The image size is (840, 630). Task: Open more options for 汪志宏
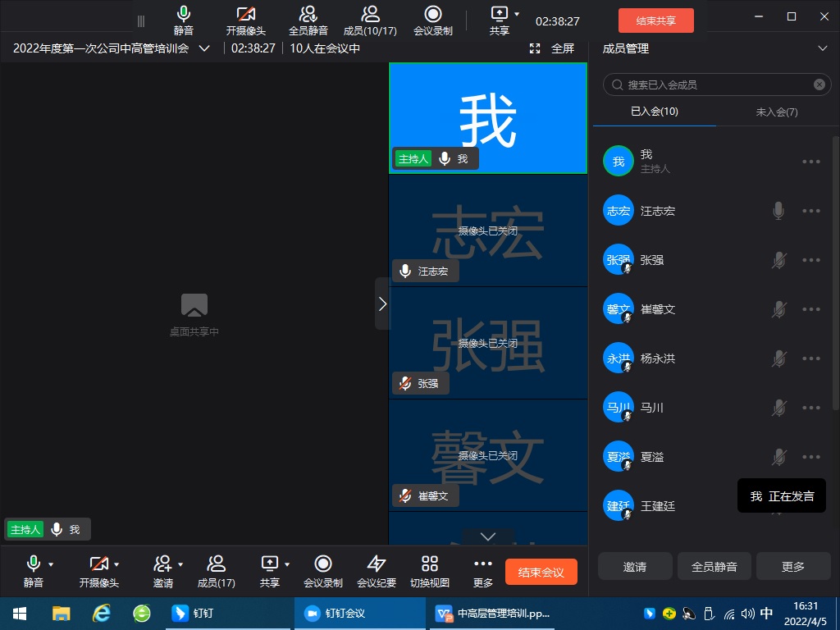pos(811,211)
